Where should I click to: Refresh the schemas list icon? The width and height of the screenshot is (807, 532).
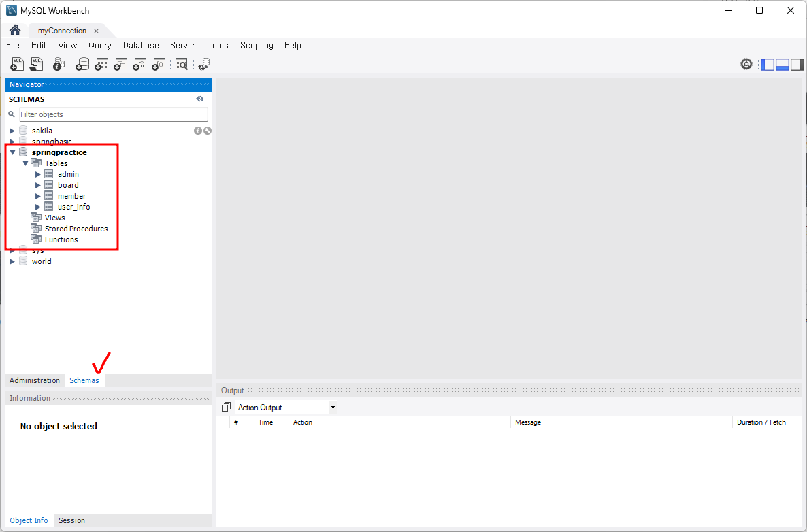[200, 99]
